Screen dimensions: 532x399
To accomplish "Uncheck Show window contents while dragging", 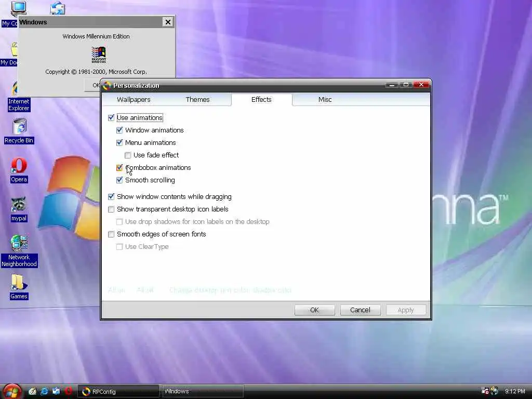I will click(111, 197).
